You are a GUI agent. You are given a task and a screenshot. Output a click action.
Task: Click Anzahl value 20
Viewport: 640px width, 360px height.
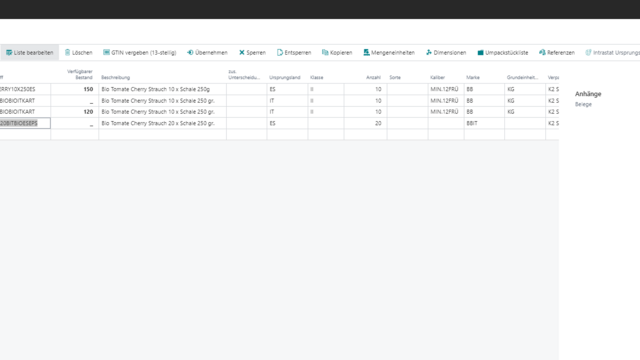pyautogui.click(x=378, y=123)
